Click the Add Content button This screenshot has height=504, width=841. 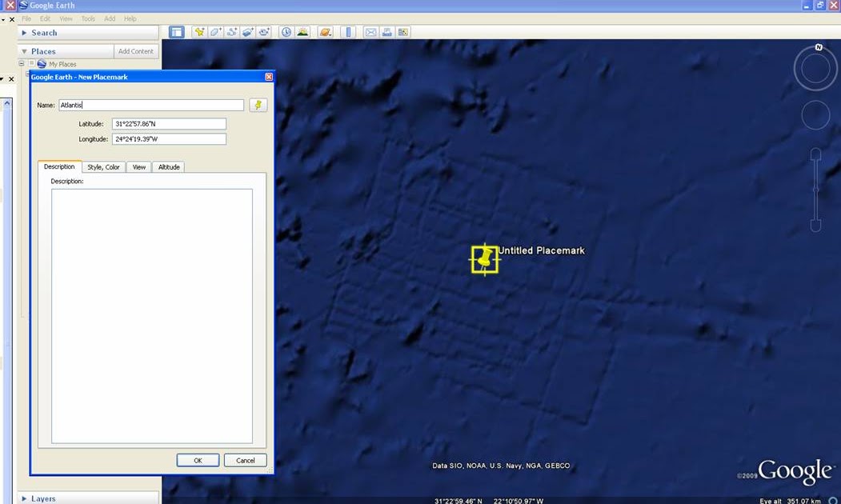click(136, 51)
